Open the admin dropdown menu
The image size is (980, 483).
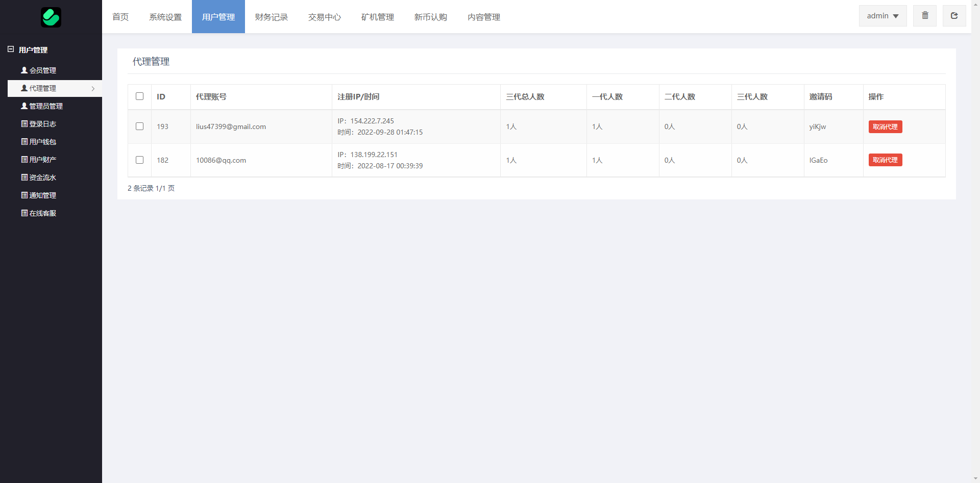[x=883, y=16]
